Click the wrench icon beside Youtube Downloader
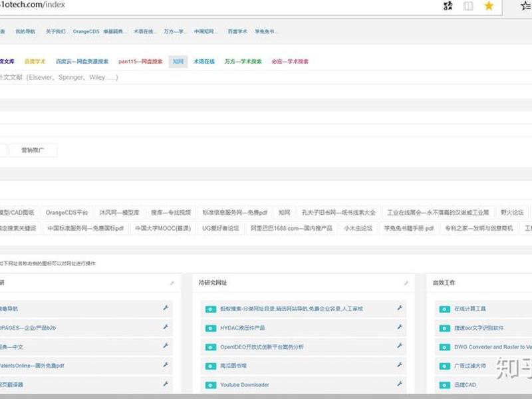Screen dimensions: 532x399 400,384
